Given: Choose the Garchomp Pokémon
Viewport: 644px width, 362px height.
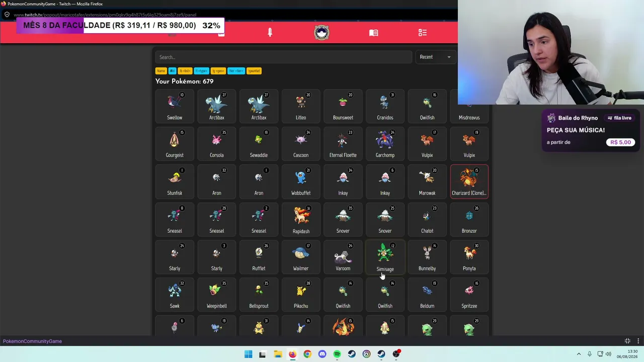Looking at the screenshot, I should click(385, 144).
